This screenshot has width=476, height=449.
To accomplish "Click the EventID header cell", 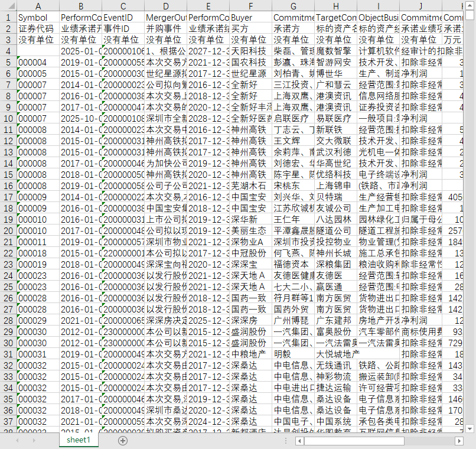I will (x=123, y=17).
